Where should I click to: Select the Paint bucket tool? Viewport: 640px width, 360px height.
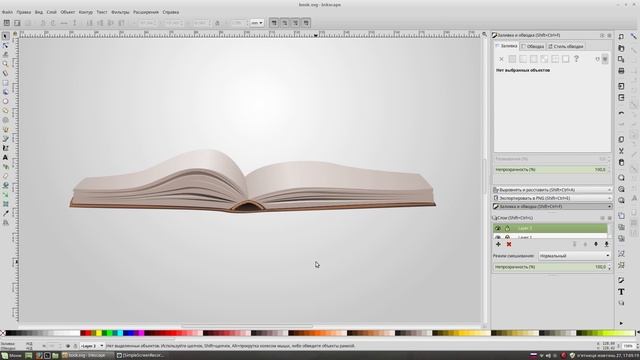click(5, 185)
